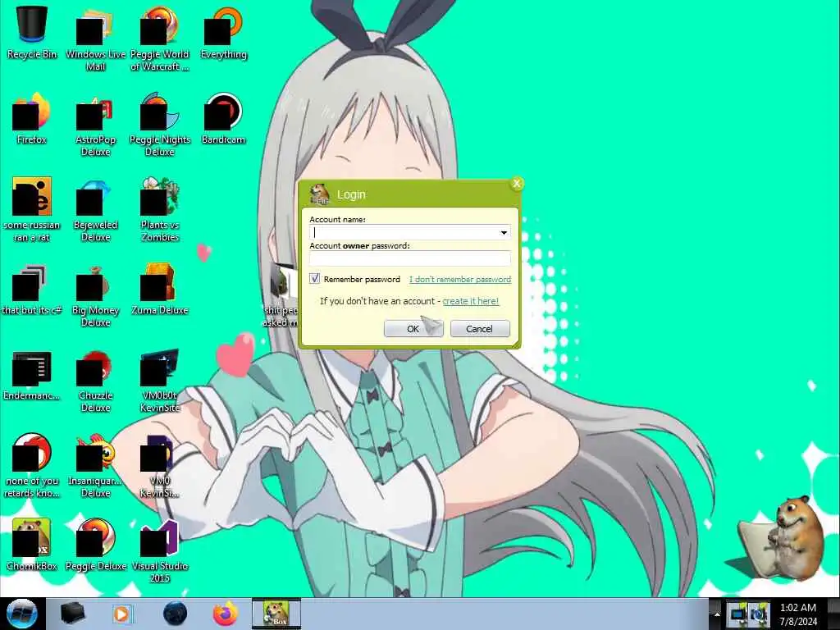Click the rightmost system tray icon
Image resolution: width=840 pixels, height=630 pixels.
pos(760,614)
